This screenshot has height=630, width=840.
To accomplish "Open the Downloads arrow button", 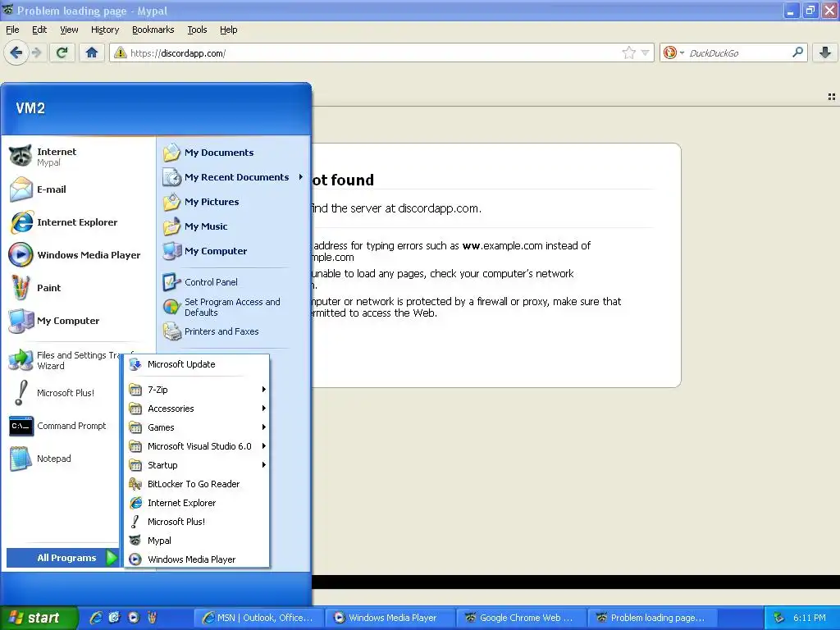I will pos(825,52).
